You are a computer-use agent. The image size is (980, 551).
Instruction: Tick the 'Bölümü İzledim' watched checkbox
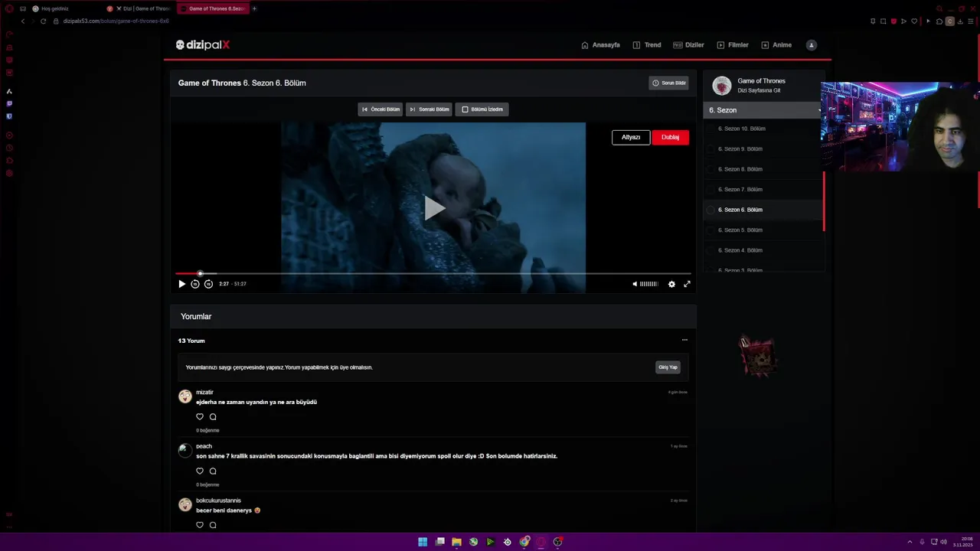coord(465,109)
